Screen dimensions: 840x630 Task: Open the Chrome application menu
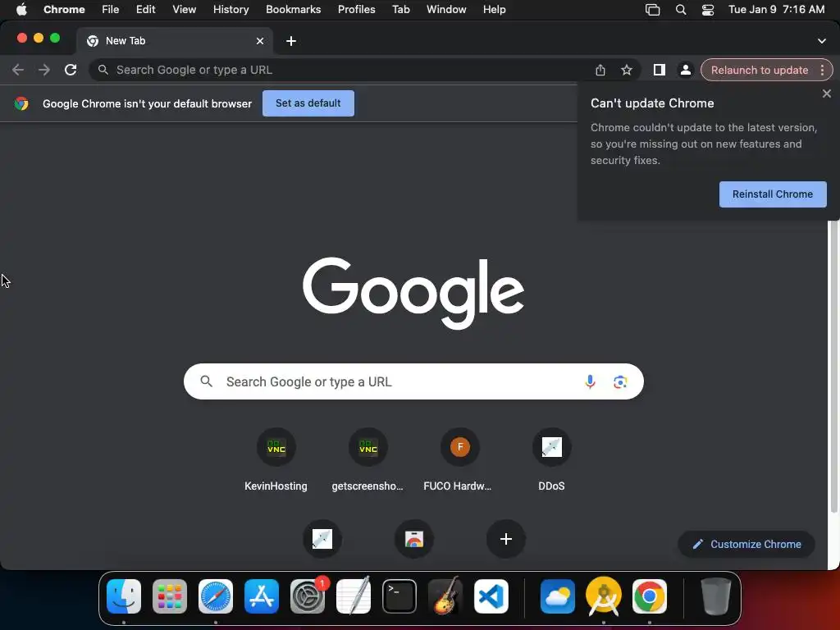pos(64,10)
